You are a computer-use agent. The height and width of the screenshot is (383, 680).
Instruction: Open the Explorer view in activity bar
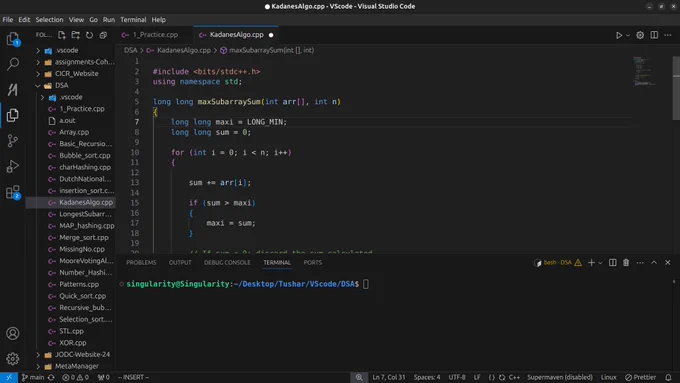(x=13, y=39)
